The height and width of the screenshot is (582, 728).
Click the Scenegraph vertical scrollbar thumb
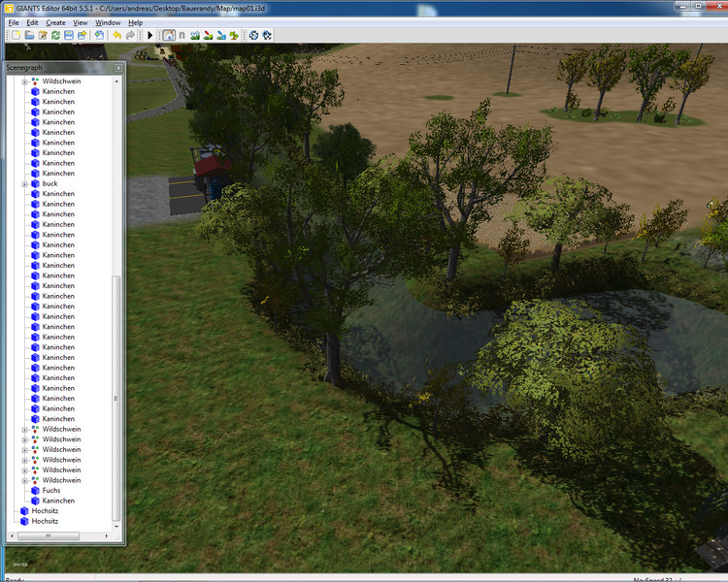pos(116,399)
